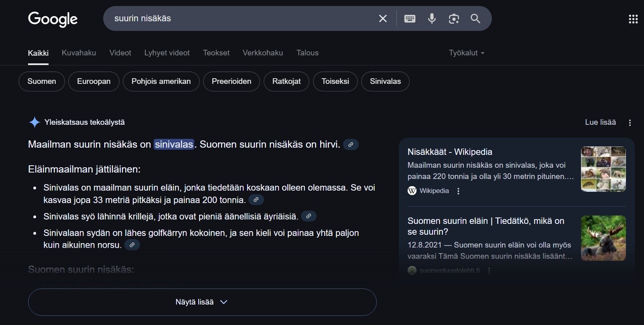Select the Preerioiden filter chip
Viewport: 644px width, 325px height.
point(232,81)
